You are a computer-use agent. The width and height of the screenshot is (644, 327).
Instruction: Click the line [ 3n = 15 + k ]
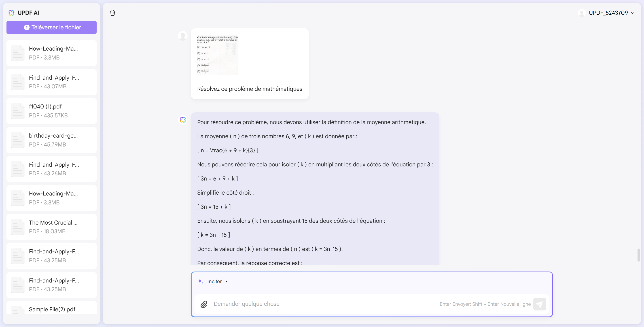[x=214, y=206]
